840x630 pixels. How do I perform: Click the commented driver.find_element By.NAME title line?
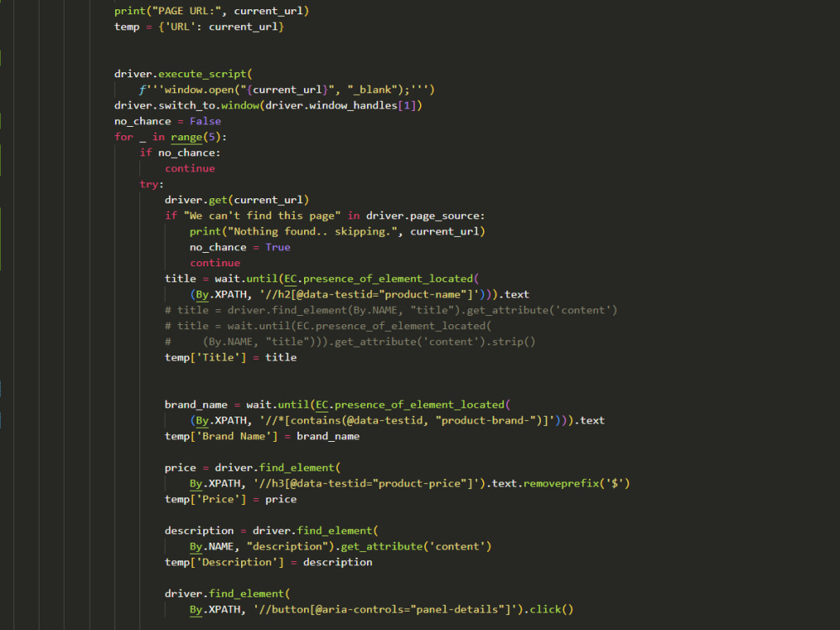(x=391, y=310)
